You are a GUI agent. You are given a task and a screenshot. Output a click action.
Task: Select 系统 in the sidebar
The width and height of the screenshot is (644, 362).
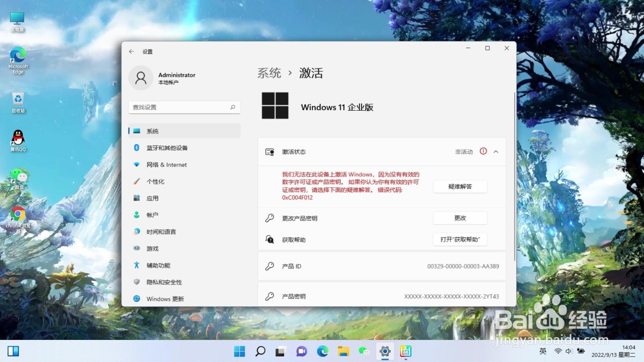(x=184, y=131)
